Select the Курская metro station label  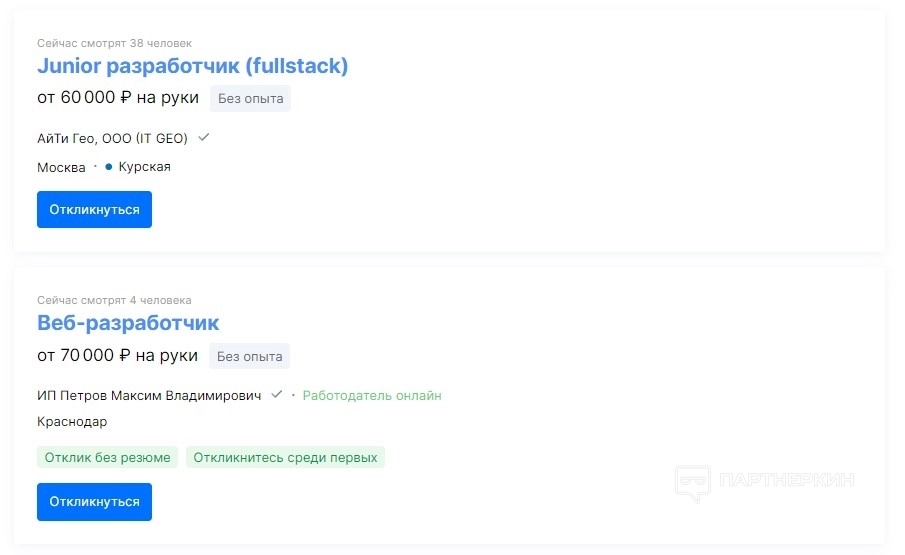[145, 167]
